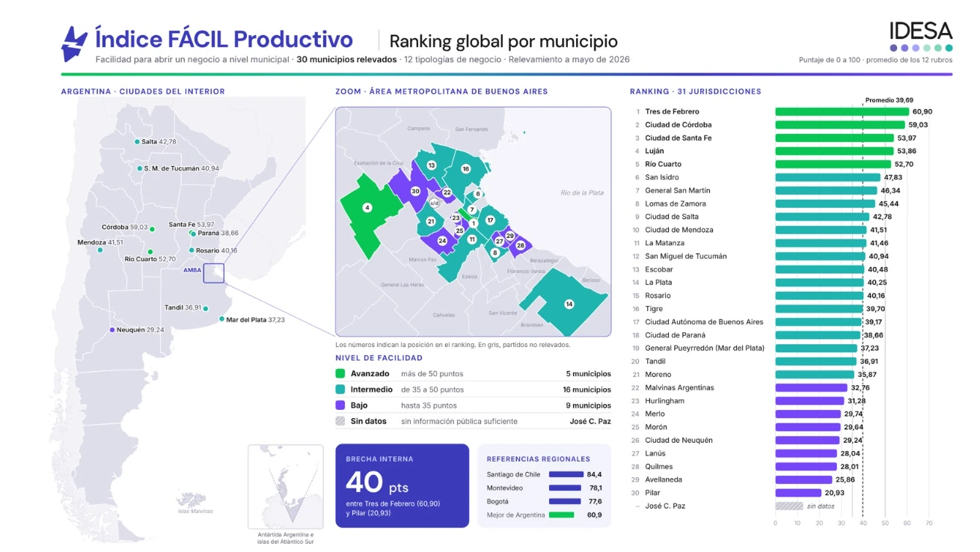The image size is (980, 552).
Task: Click the "San Isidro" ranking entry
Action: click(x=663, y=177)
